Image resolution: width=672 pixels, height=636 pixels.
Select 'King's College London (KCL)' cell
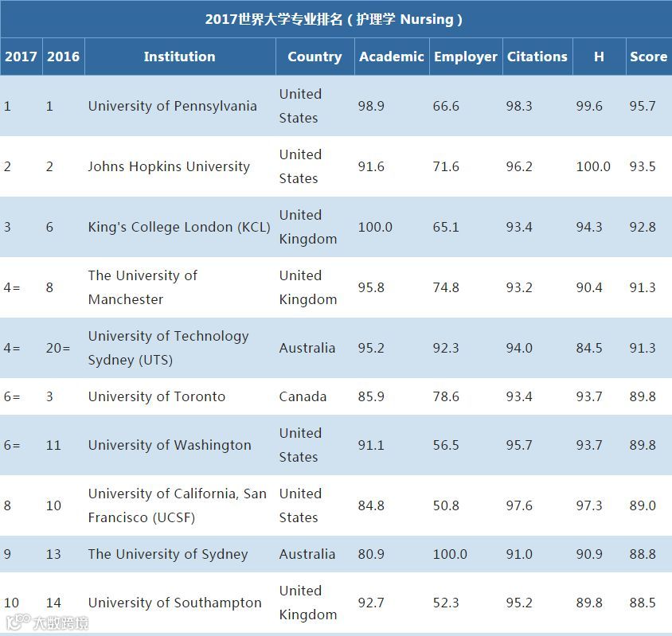coord(179,227)
